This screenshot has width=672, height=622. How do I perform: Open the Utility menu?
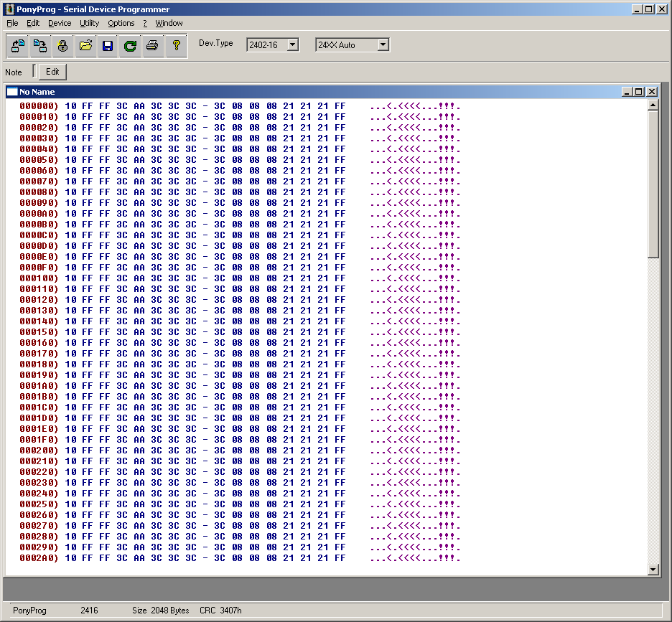click(90, 23)
